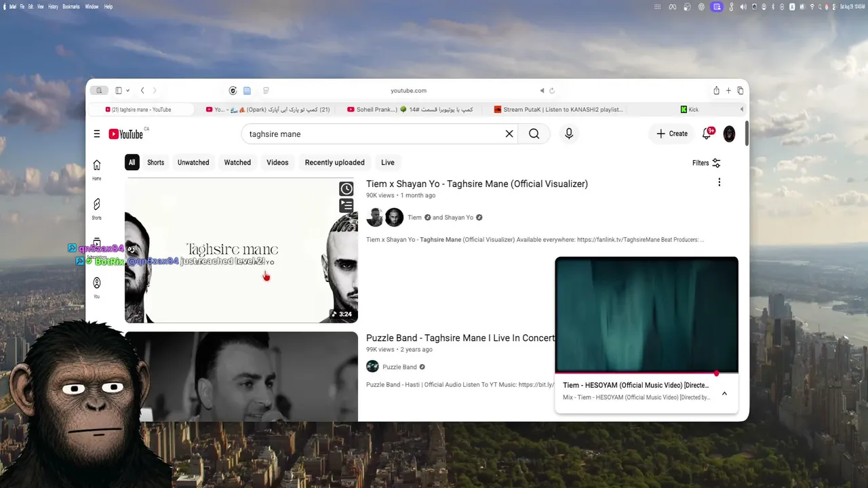Mute audio from the address bar speaker
This screenshot has width=868, height=488.
[542, 91]
